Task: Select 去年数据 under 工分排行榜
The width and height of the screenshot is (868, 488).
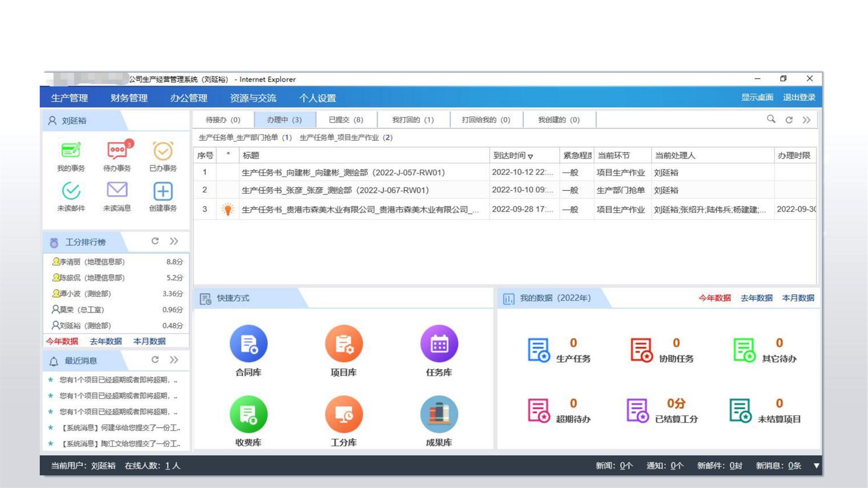Action: point(106,341)
